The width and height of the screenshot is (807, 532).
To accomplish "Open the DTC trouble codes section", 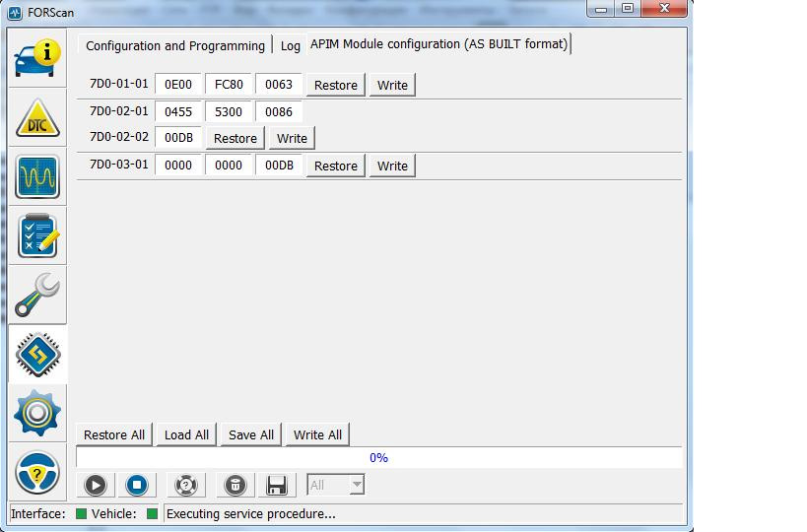I will 37,118.
